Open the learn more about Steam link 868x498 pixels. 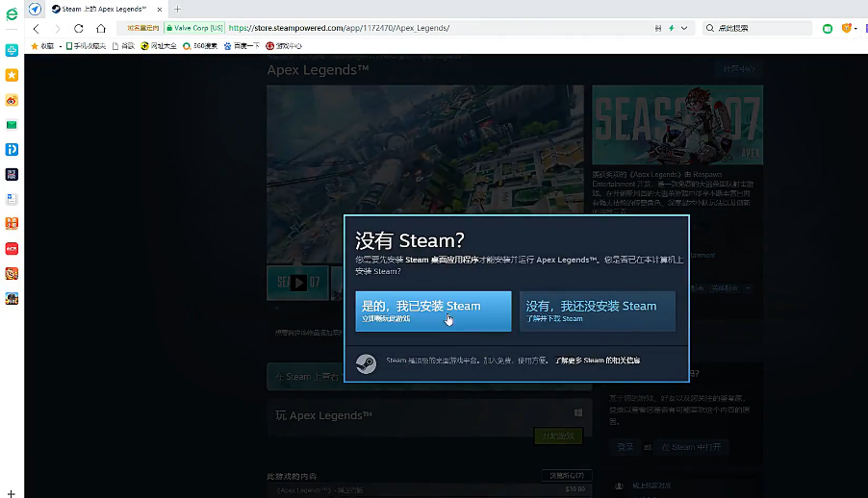click(598, 361)
